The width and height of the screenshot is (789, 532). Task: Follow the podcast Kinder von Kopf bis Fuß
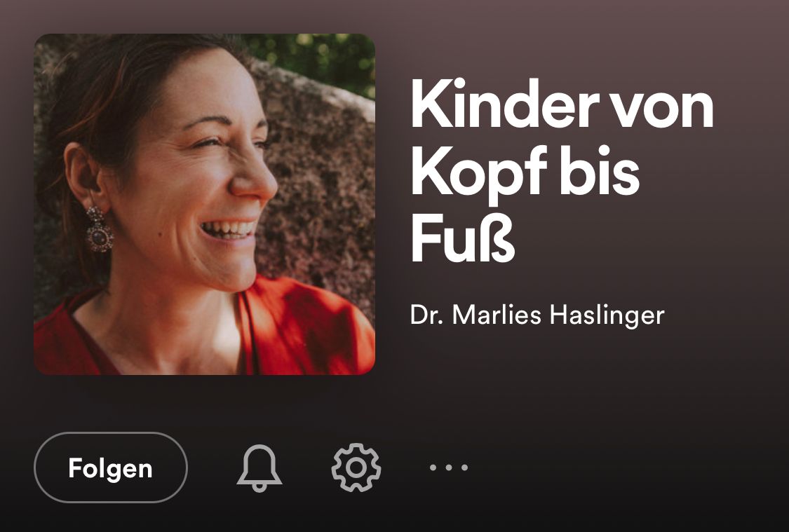pyautogui.click(x=111, y=468)
